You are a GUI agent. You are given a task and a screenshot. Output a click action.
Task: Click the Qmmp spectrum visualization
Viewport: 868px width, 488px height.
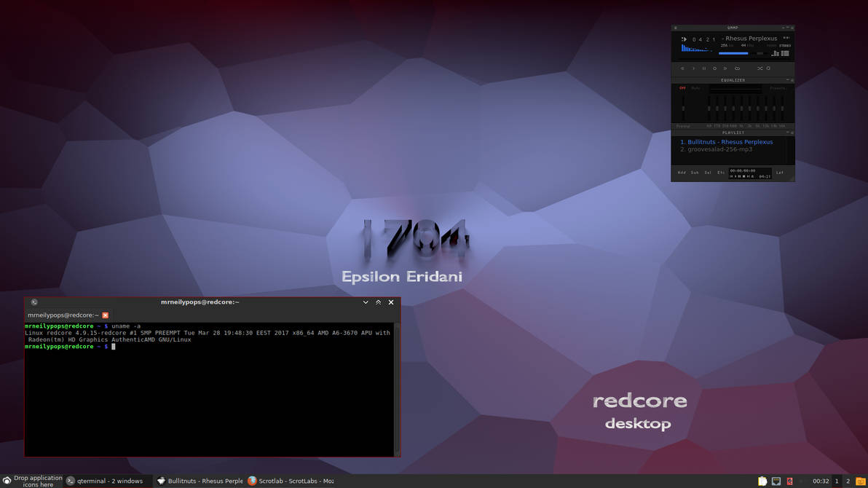point(697,49)
